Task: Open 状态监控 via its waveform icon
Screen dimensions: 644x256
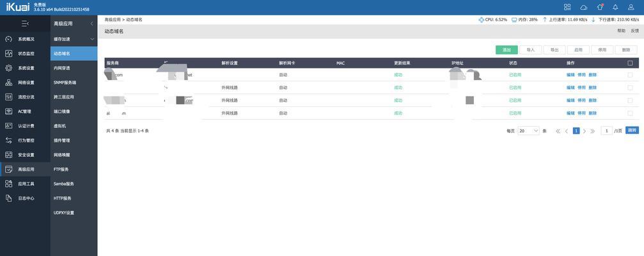Action: (x=8, y=53)
